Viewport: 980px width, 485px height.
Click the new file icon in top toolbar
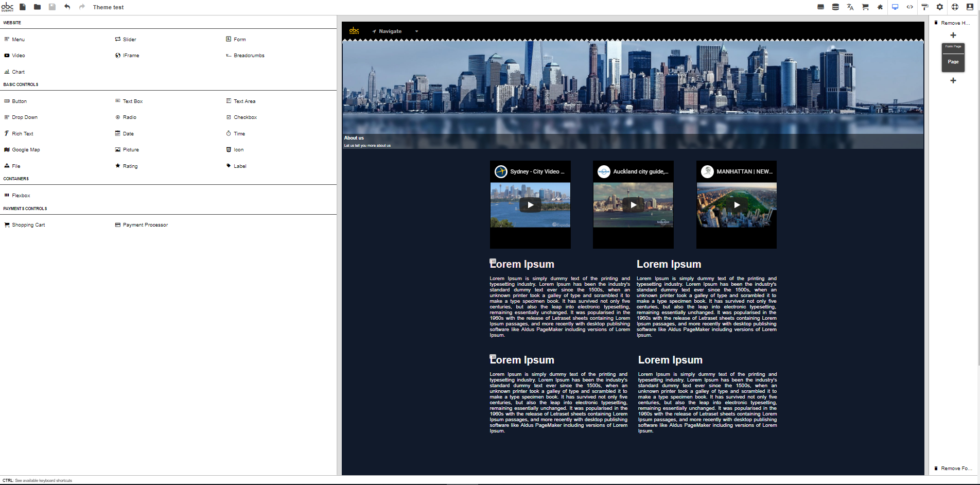[x=23, y=7]
